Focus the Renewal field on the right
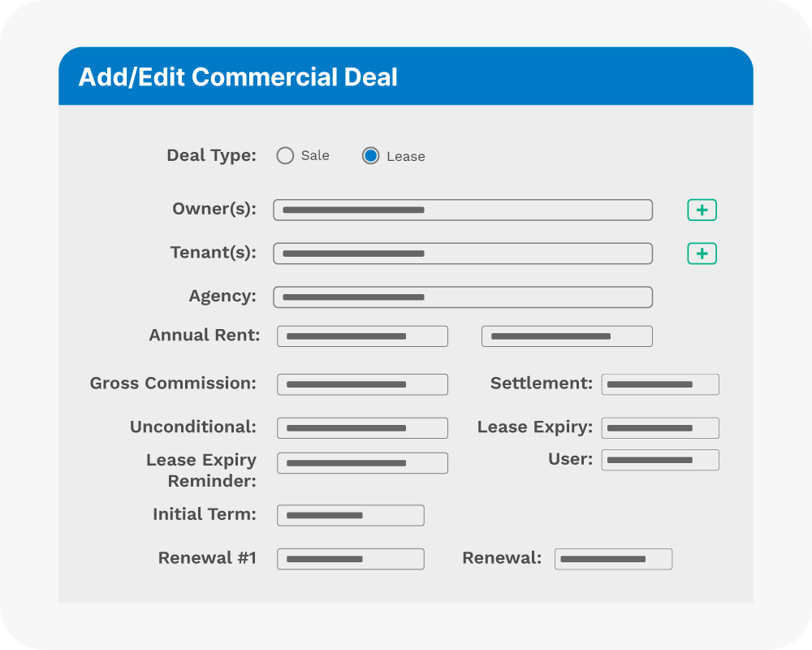This screenshot has width=812, height=650. tap(613, 559)
